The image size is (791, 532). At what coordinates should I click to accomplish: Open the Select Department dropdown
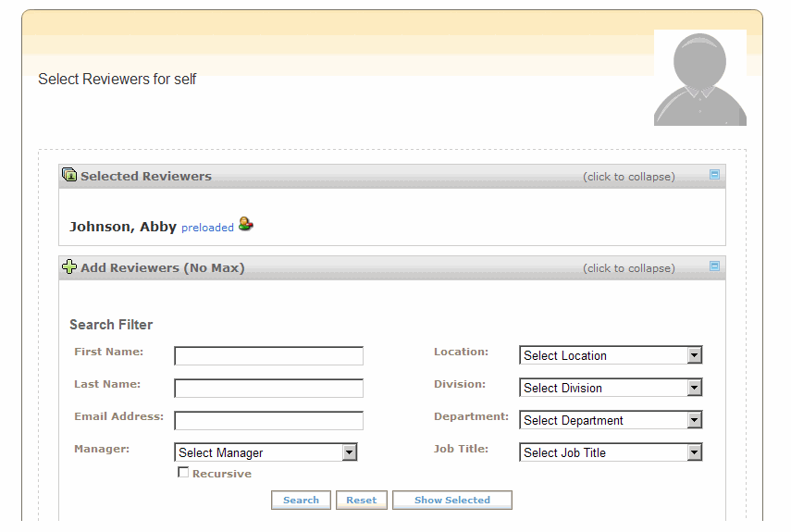(x=611, y=419)
